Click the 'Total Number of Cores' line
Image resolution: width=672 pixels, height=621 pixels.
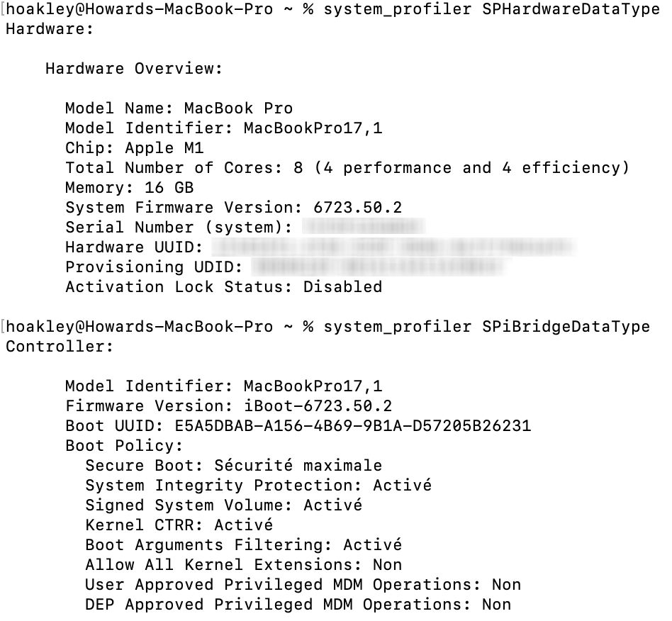(x=347, y=168)
